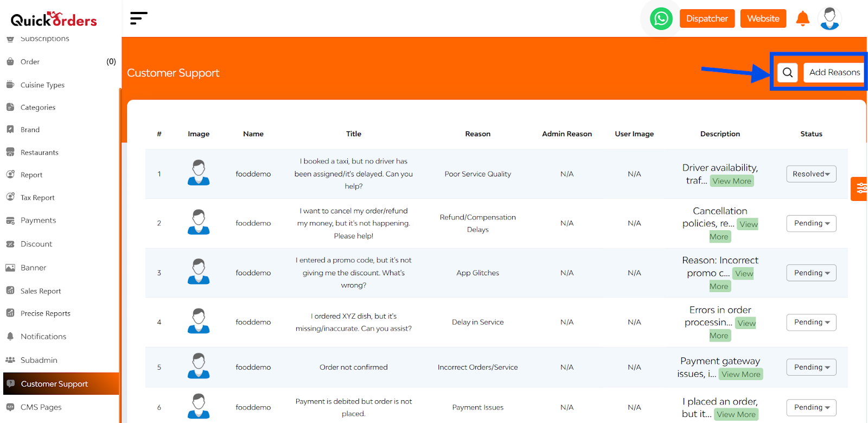Select Customer Support in the sidebar
The image size is (868, 423).
(61, 383)
